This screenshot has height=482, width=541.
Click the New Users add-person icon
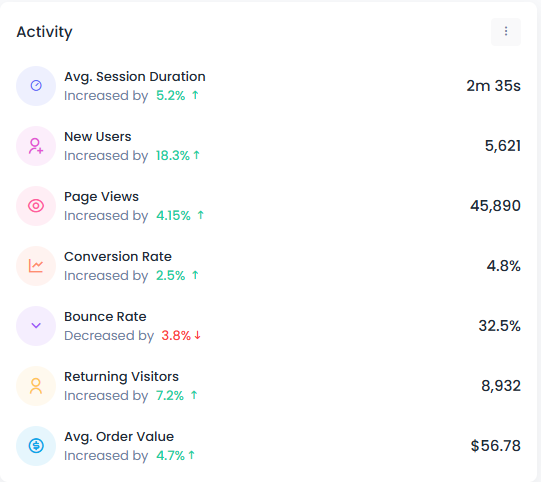(36, 146)
